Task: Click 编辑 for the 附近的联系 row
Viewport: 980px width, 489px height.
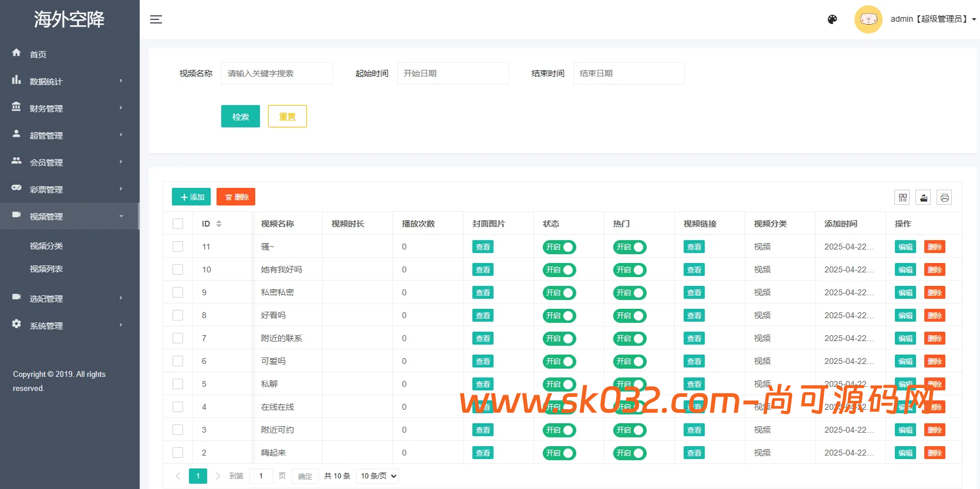Action: [905, 338]
